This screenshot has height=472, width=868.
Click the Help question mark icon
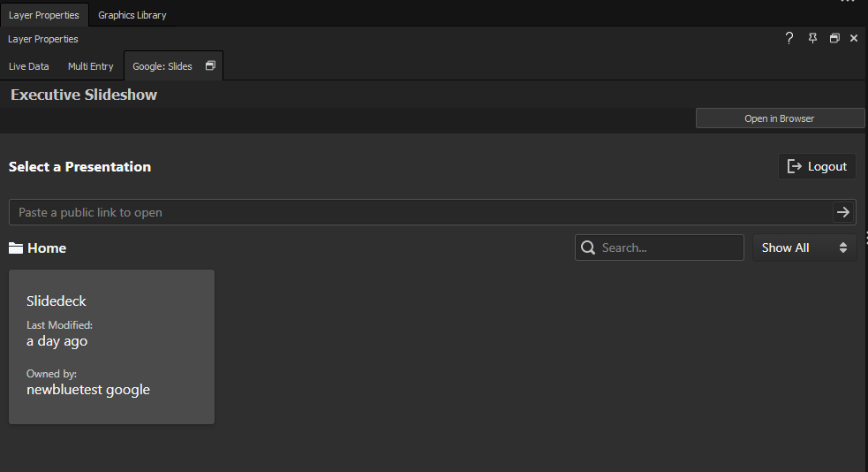[x=789, y=38]
